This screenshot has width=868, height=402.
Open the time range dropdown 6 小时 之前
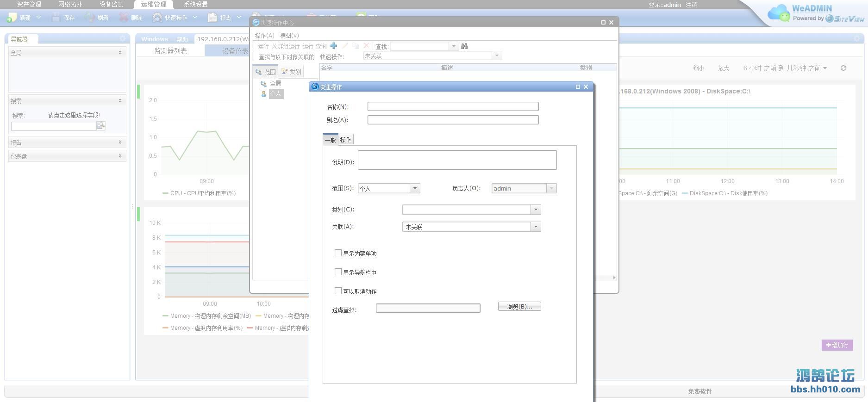tap(785, 68)
